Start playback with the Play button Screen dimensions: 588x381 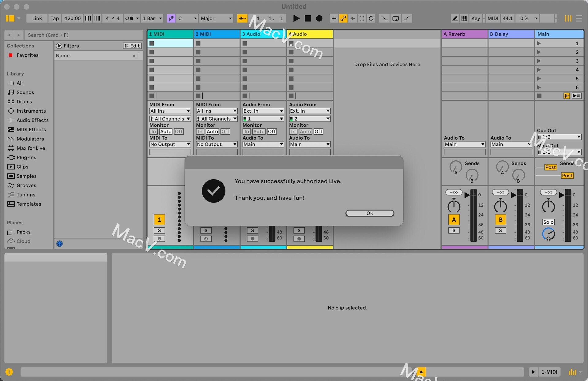pos(296,18)
